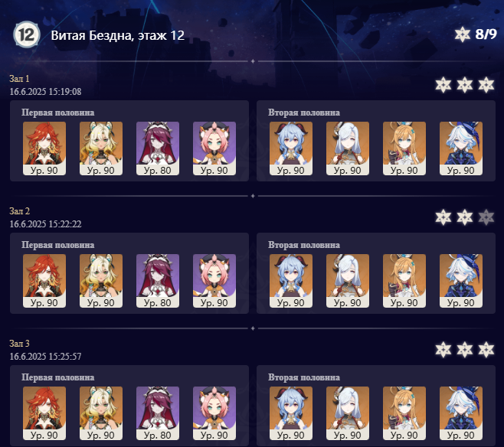Click the Витая Бездна, этаж 12 title

(118, 35)
